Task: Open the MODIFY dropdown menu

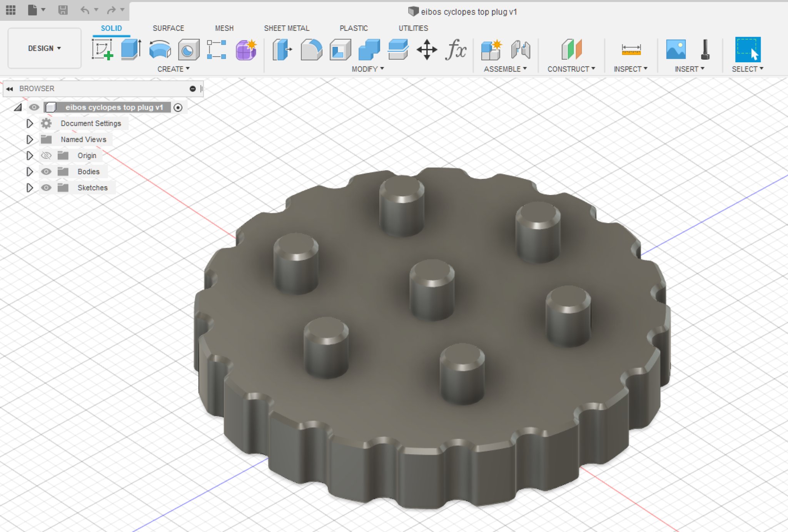Action: pos(367,69)
